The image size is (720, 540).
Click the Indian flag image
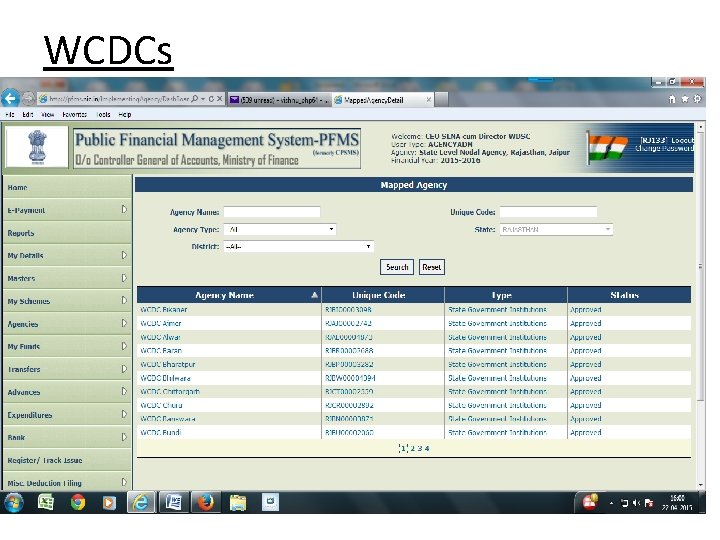tap(607, 147)
